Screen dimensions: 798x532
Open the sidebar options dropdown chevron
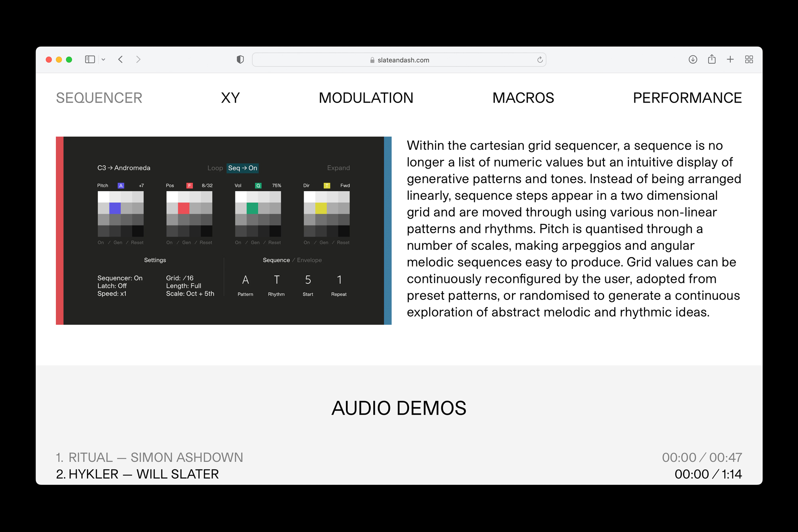click(x=103, y=59)
